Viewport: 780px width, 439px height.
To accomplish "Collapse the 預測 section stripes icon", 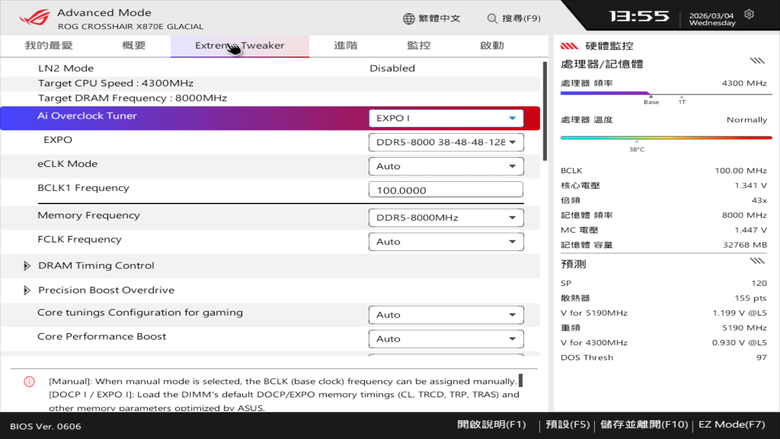I will (757, 261).
